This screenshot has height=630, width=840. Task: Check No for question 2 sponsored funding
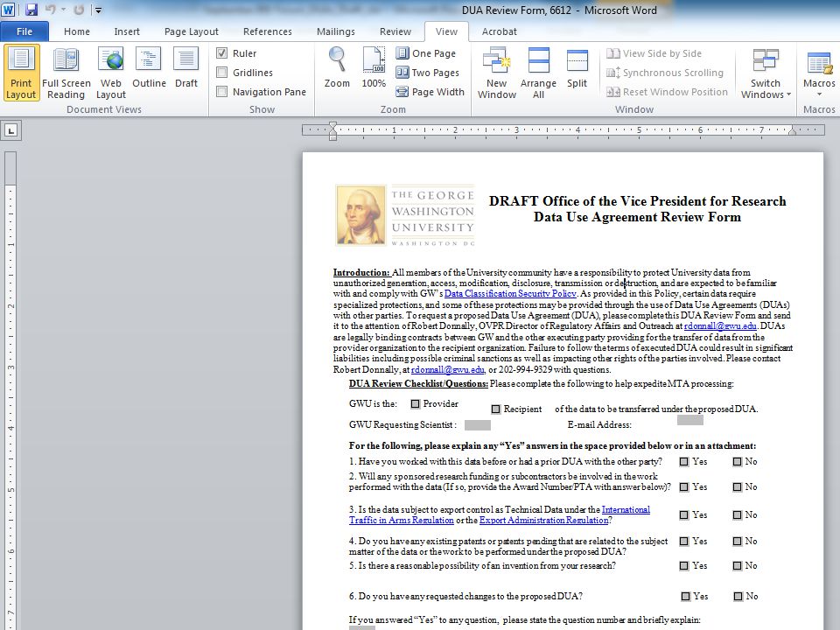click(737, 487)
